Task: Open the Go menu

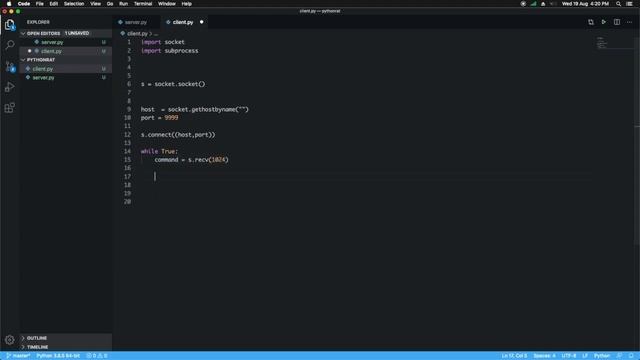Action: [x=110, y=4]
